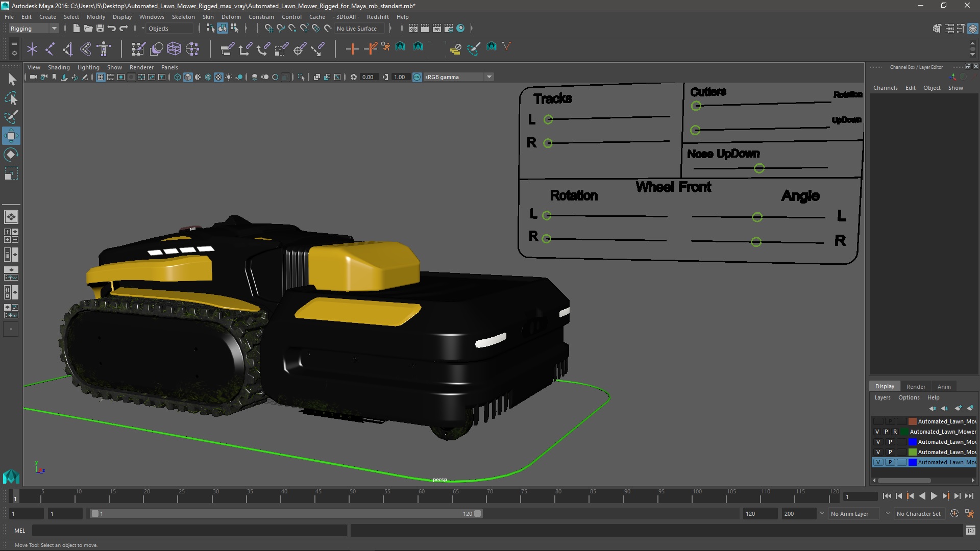Viewport: 980px width, 551px height.
Task: Save the scene with the floppy icon
Action: pos(100,29)
